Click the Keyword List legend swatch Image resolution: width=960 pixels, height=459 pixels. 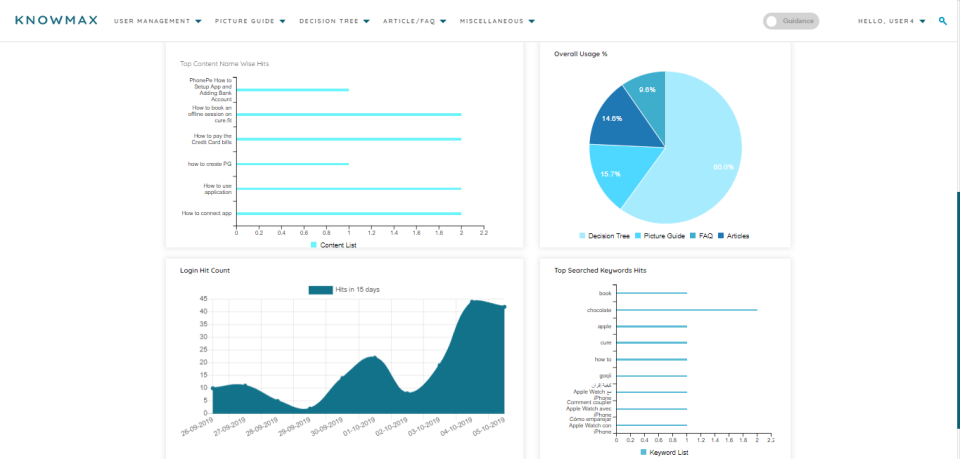(x=643, y=452)
